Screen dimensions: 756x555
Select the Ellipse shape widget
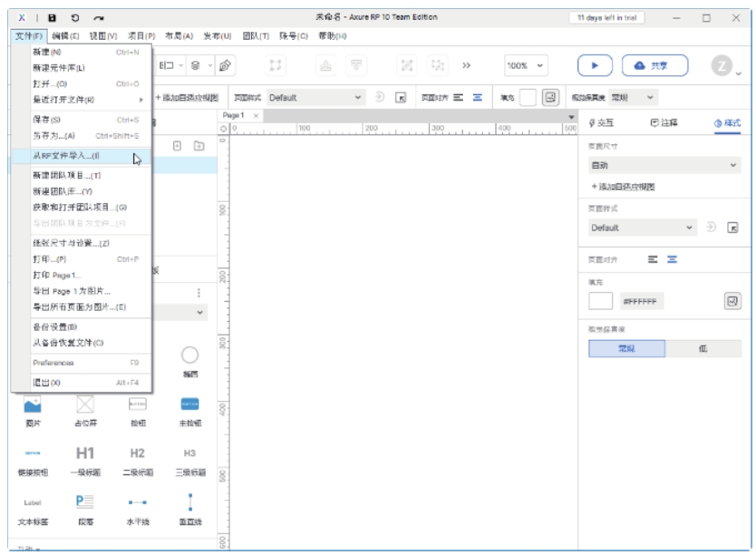click(x=190, y=355)
